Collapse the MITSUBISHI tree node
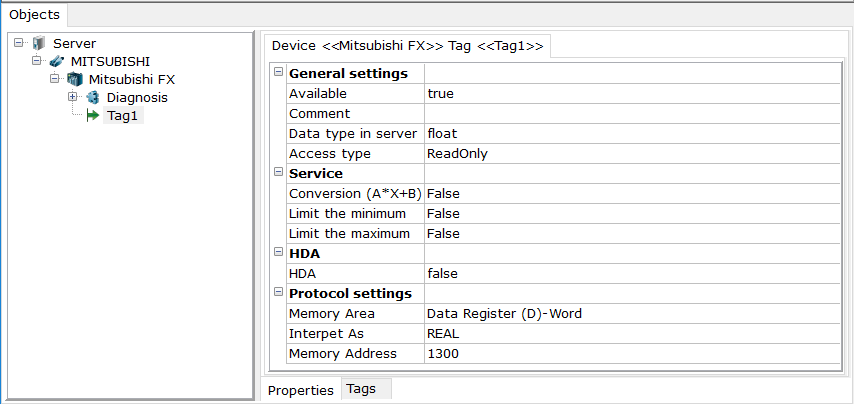The image size is (854, 404). tap(36, 60)
